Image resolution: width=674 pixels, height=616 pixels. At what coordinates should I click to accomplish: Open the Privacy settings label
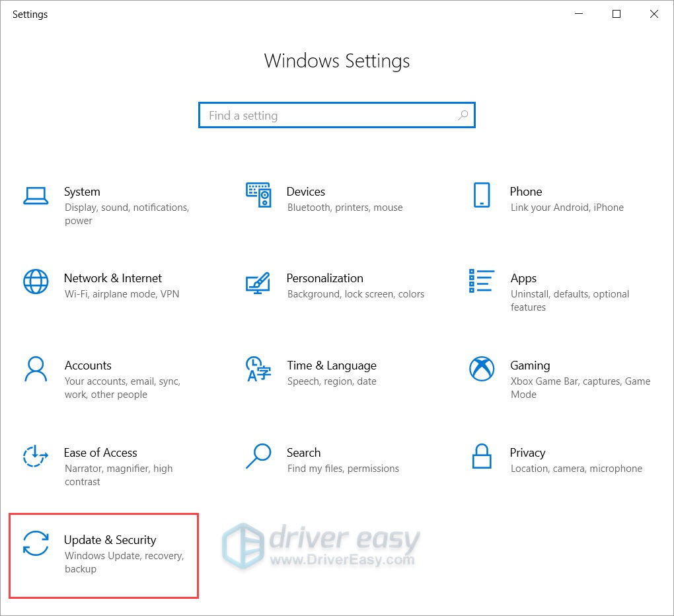(x=527, y=453)
